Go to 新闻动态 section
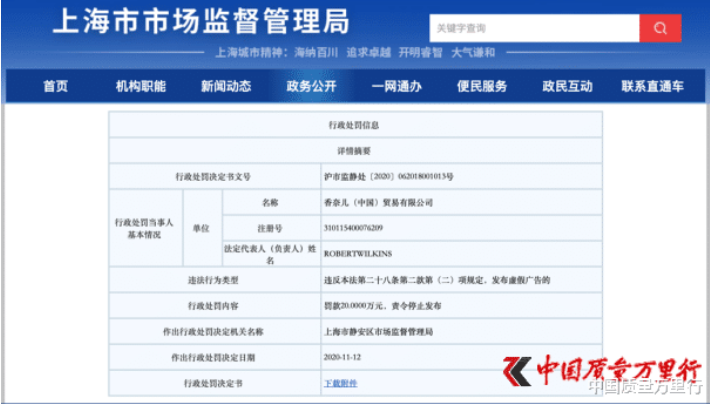710x404 pixels. coord(226,86)
